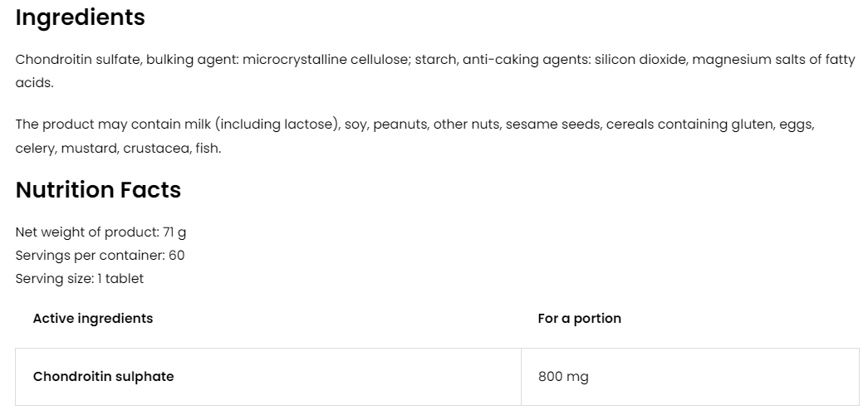Select the 'Chondroitin sulphate' table cell
Viewport: 868px width, 415px height.
(x=104, y=377)
